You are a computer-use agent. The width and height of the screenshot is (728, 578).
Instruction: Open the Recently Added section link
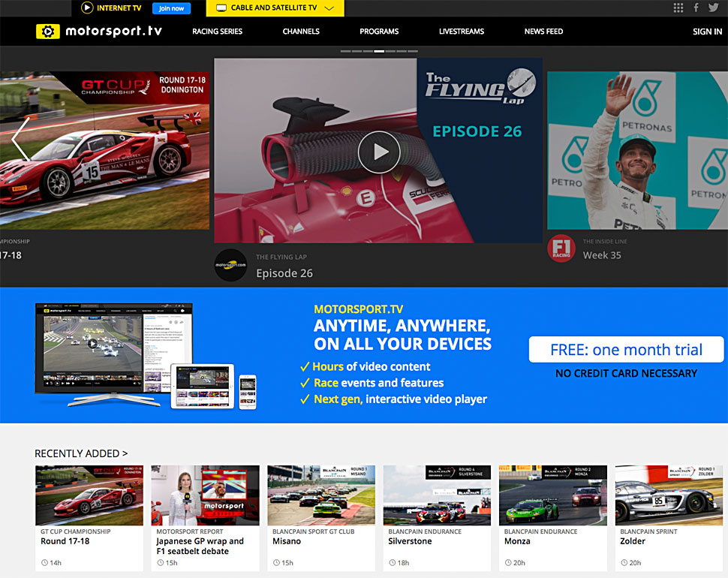(x=81, y=453)
